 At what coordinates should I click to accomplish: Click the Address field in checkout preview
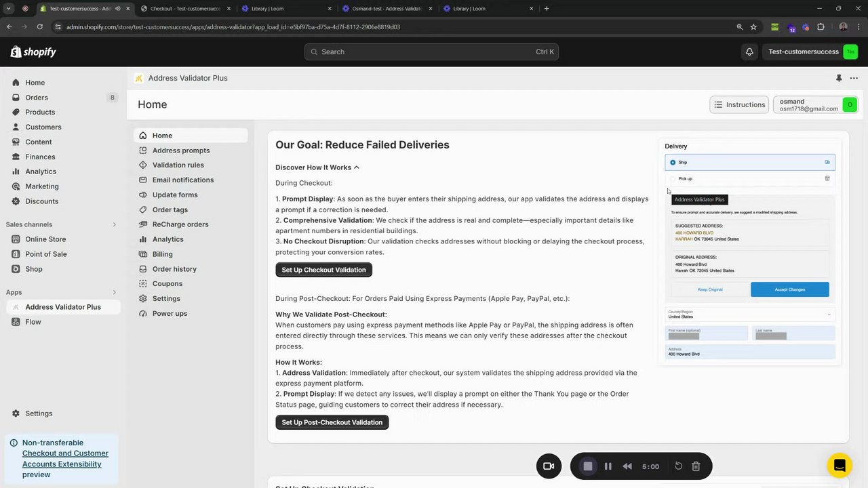tap(750, 352)
